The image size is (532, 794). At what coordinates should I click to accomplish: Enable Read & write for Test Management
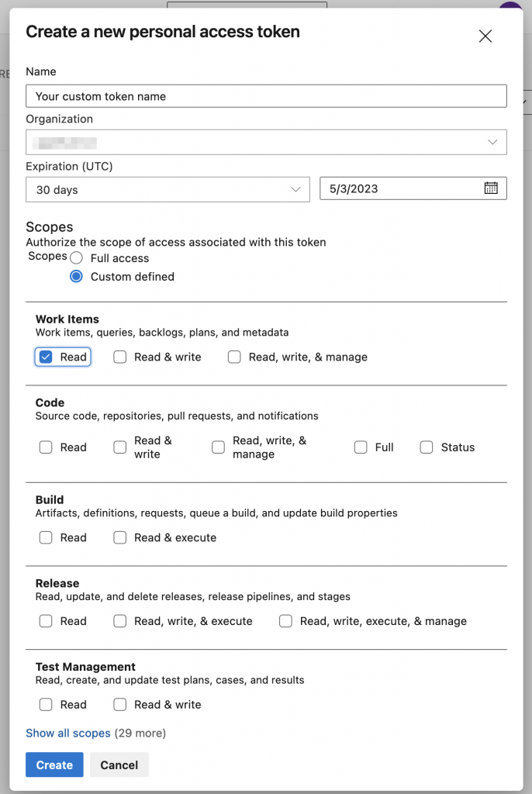119,704
